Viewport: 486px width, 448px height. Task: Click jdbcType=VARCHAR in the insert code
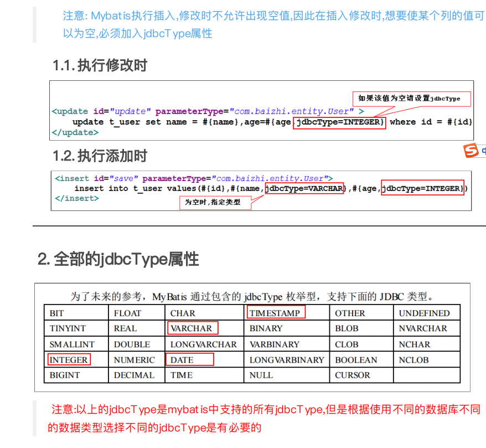coord(304,188)
